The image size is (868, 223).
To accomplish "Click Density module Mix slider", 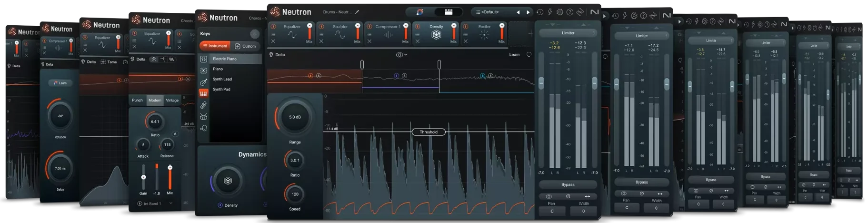I will [453, 31].
